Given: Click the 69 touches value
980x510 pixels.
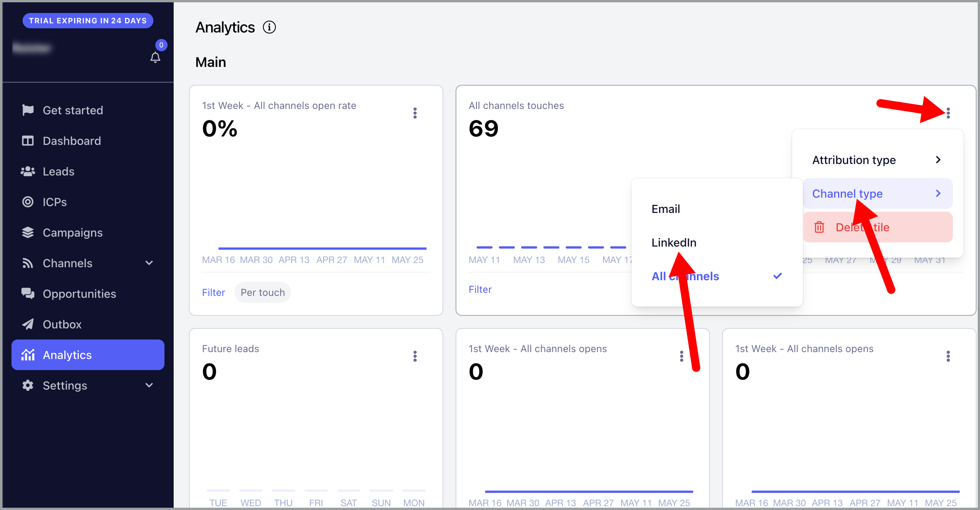Looking at the screenshot, I should pos(484,128).
